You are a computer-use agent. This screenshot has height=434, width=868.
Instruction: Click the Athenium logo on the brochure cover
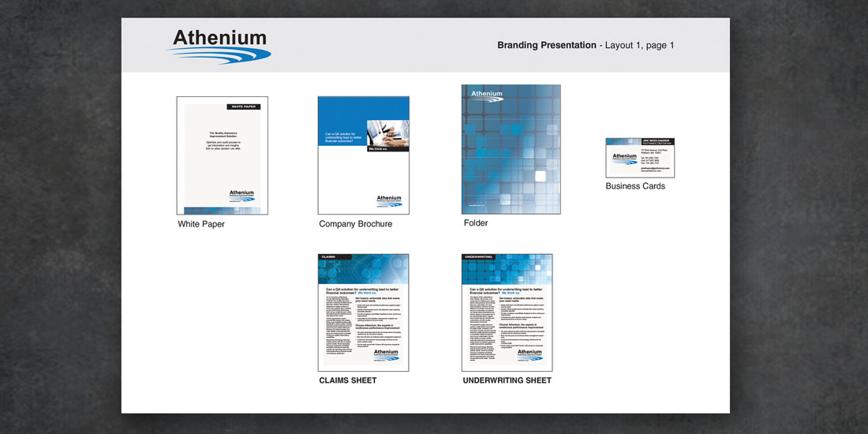point(389,201)
